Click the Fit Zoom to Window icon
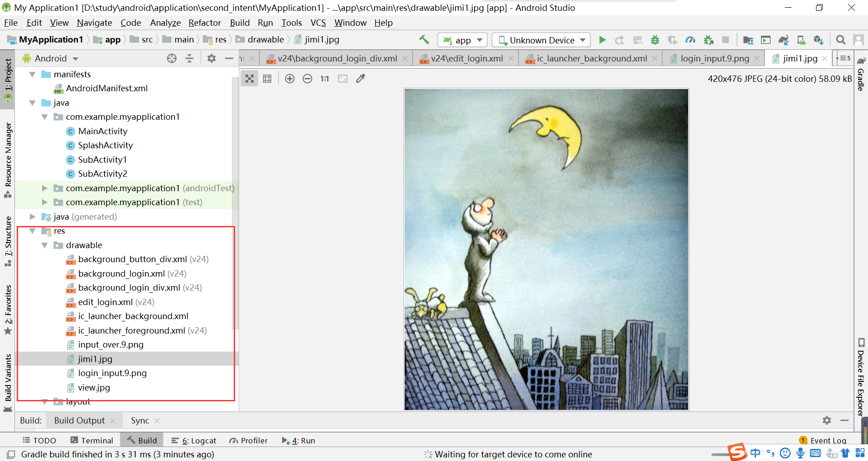868x461 pixels. (343, 79)
